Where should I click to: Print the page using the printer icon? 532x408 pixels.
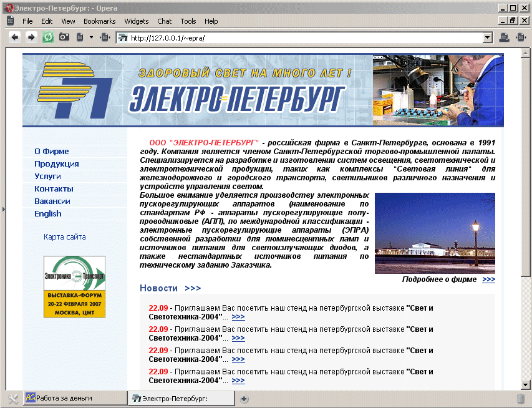click(504, 37)
